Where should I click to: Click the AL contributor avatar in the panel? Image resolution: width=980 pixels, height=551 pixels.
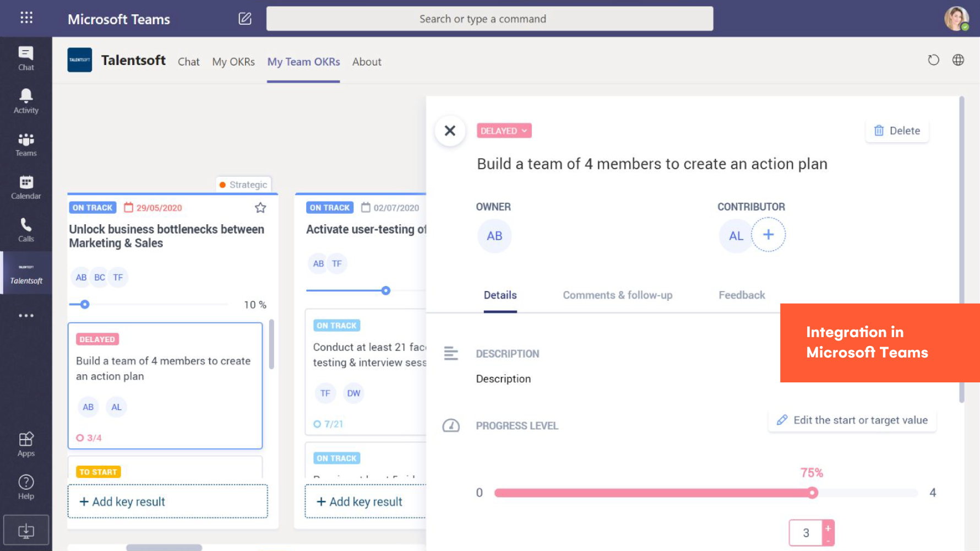click(736, 236)
